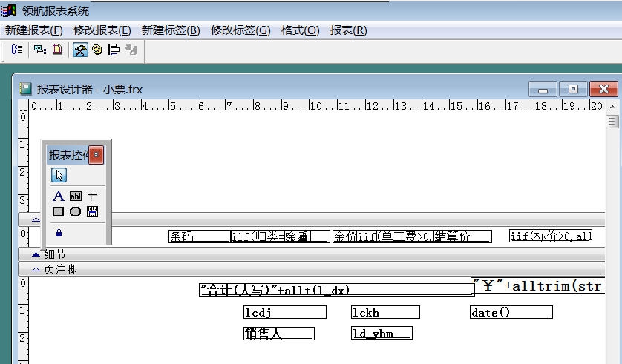The image size is (622, 364).
Task: Select the Line tool in Report Controls
Action: point(93,196)
